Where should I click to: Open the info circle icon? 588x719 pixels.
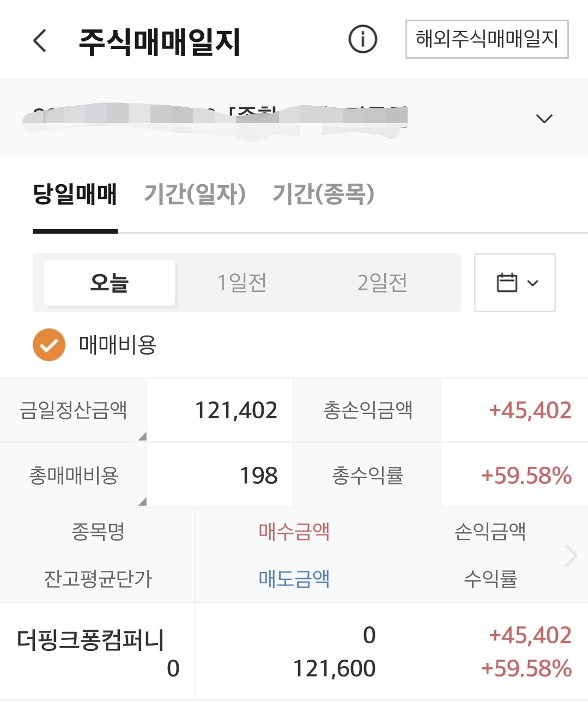(362, 39)
